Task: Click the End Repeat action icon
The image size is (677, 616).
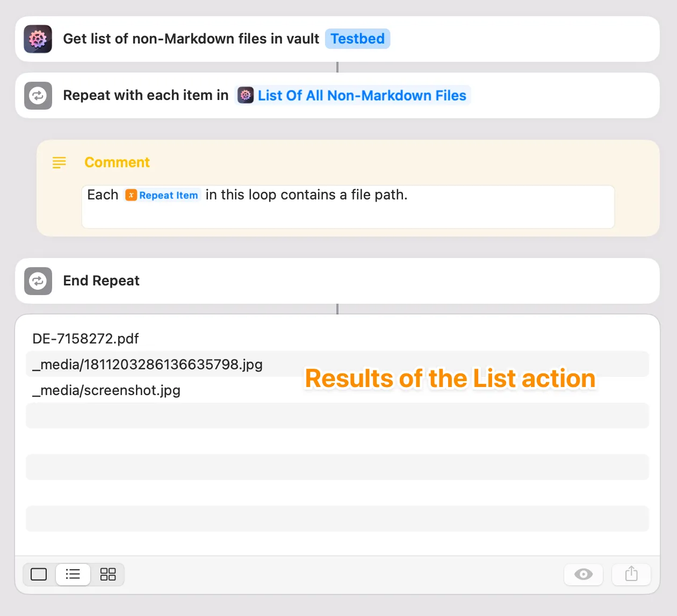Action: (x=38, y=281)
